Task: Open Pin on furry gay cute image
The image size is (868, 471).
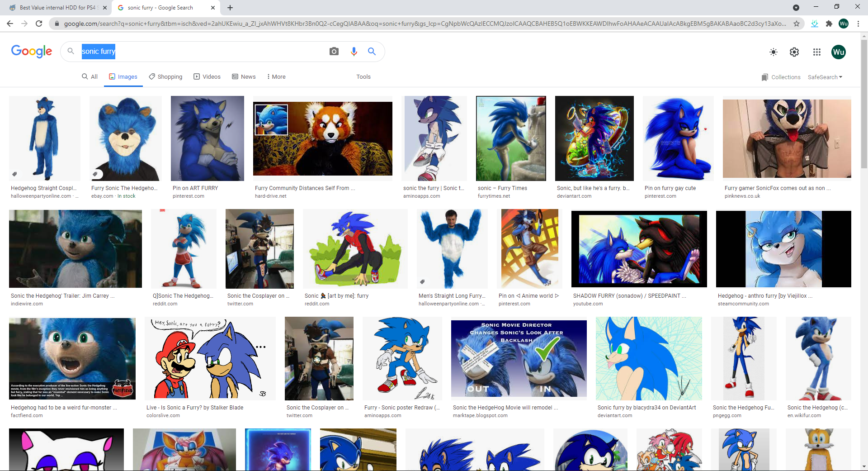Action: 678,138
